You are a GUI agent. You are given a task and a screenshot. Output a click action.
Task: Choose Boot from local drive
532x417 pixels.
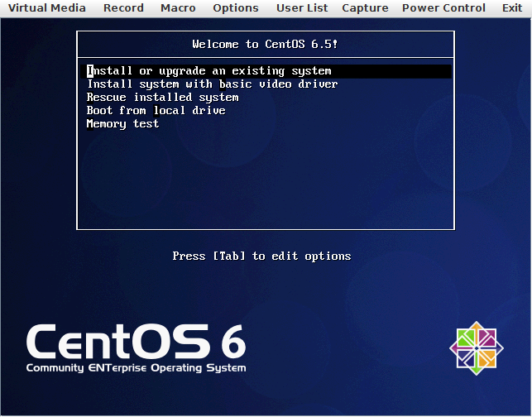pyautogui.click(x=156, y=111)
